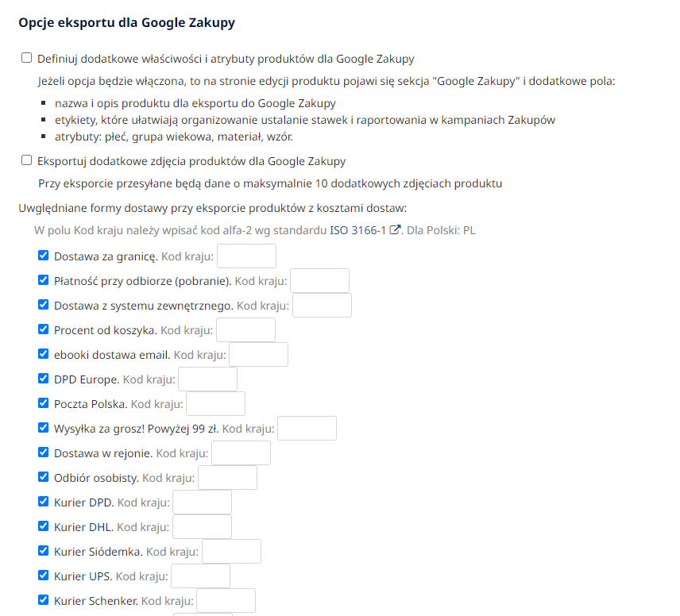Uncheck Płatność przy odbiorze (pobranie) option

click(x=44, y=280)
